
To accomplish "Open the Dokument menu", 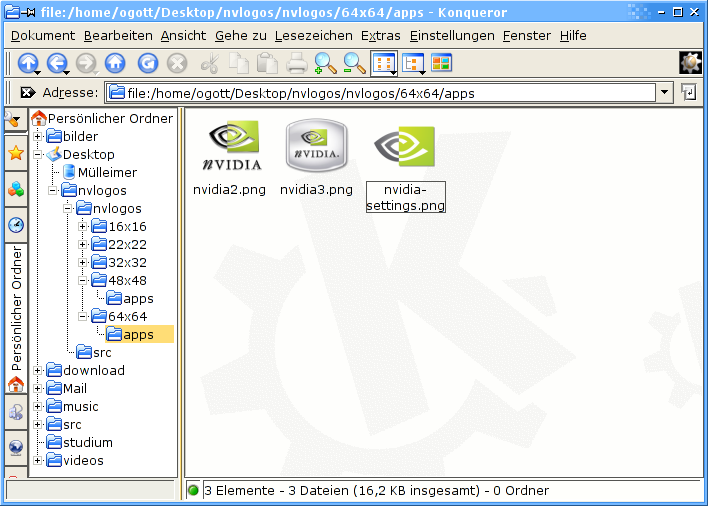I will click(x=43, y=35).
